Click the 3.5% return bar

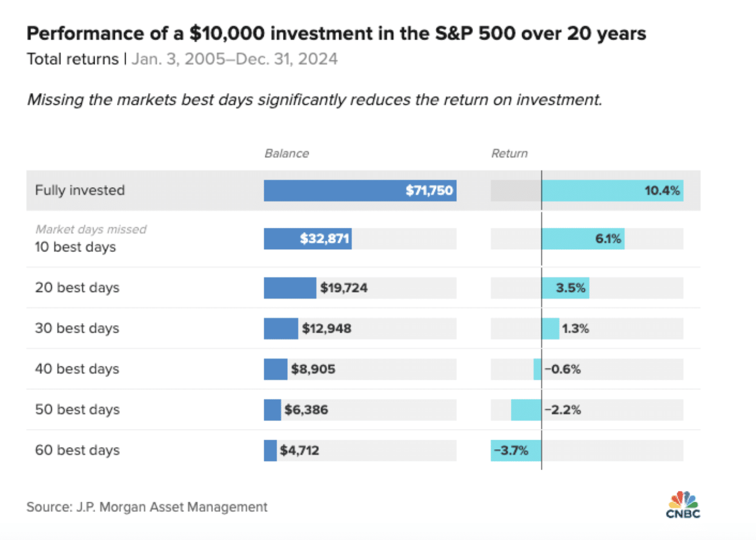point(565,288)
